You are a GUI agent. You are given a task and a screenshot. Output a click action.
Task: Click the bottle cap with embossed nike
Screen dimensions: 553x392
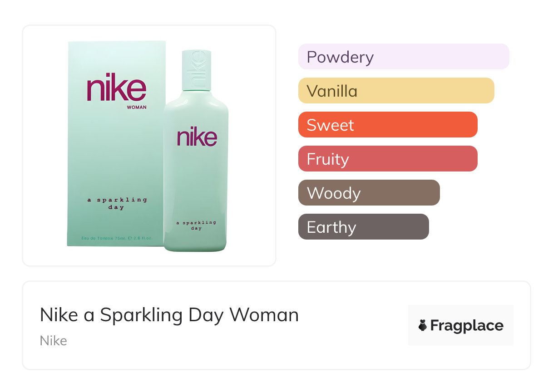tap(197, 70)
